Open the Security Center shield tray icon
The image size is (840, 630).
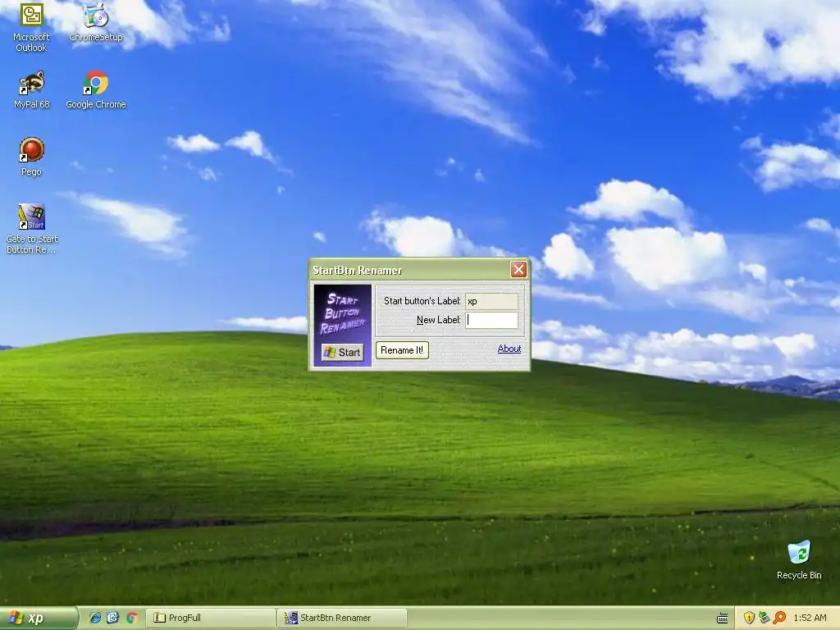(749, 618)
